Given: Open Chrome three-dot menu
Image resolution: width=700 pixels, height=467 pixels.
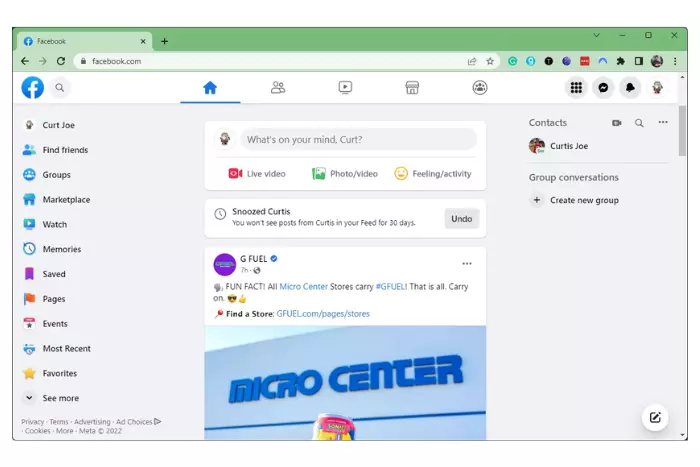Looking at the screenshot, I should click(675, 61).
